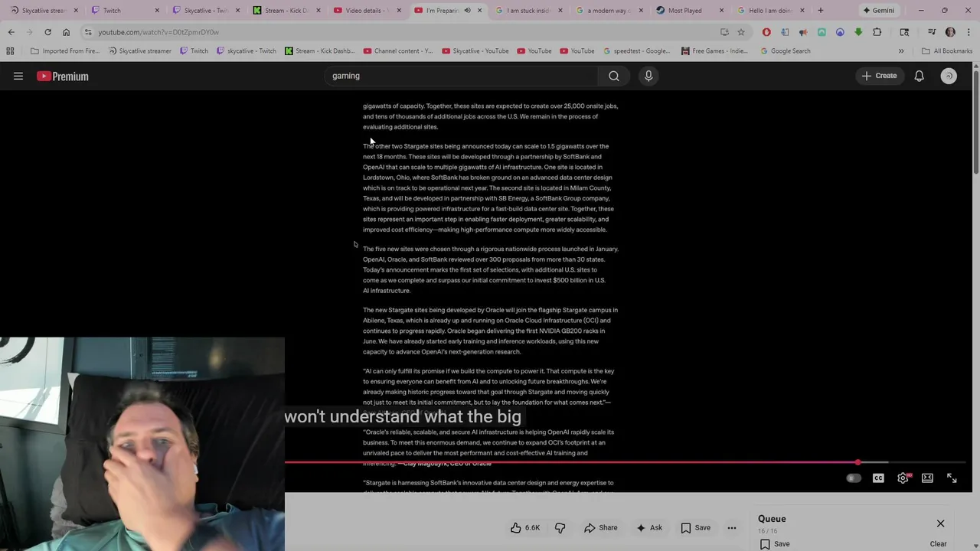Open the green download-arrow extension
980x551 pixels.
(x=858, y=32)
